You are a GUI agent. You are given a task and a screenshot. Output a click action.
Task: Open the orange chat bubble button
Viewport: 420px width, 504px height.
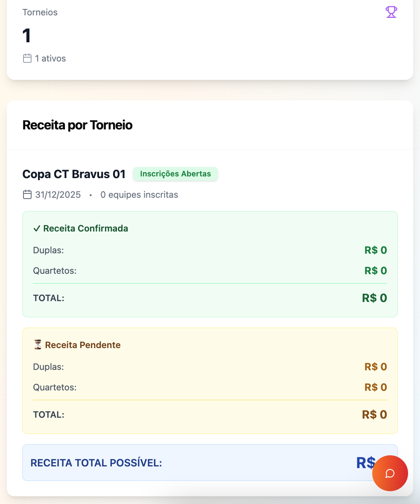pos(390,473)
